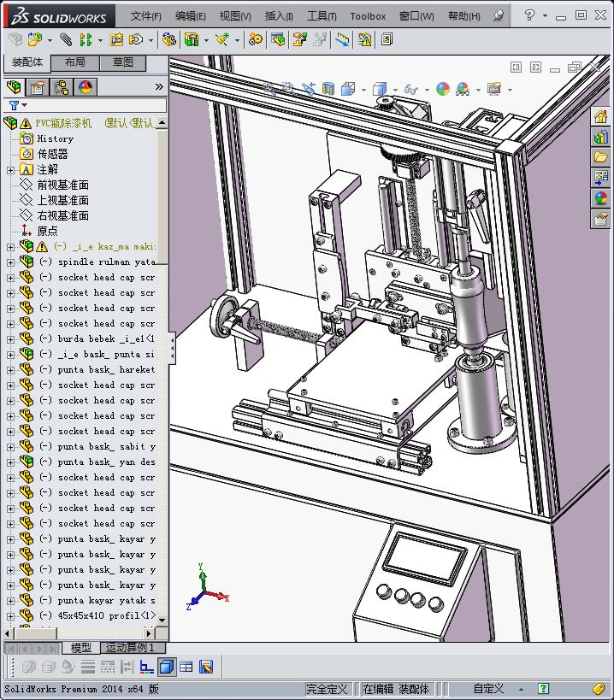Open the 视图(V) menu

235,16
